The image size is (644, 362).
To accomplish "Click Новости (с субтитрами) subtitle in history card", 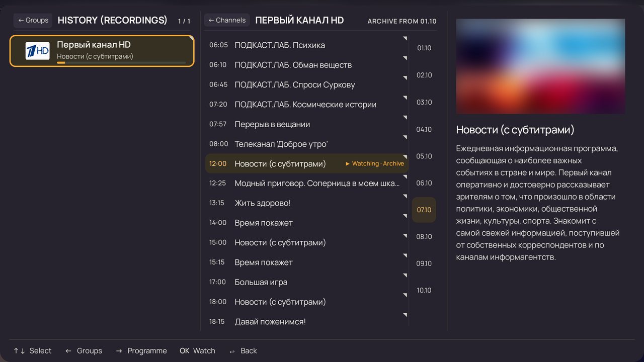I will [95, 56].
